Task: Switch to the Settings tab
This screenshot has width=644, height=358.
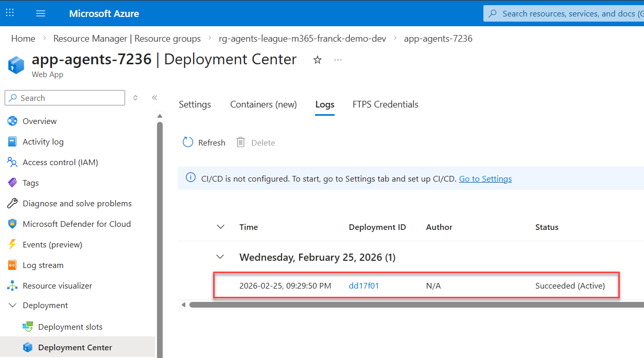Action: [195, 104]
